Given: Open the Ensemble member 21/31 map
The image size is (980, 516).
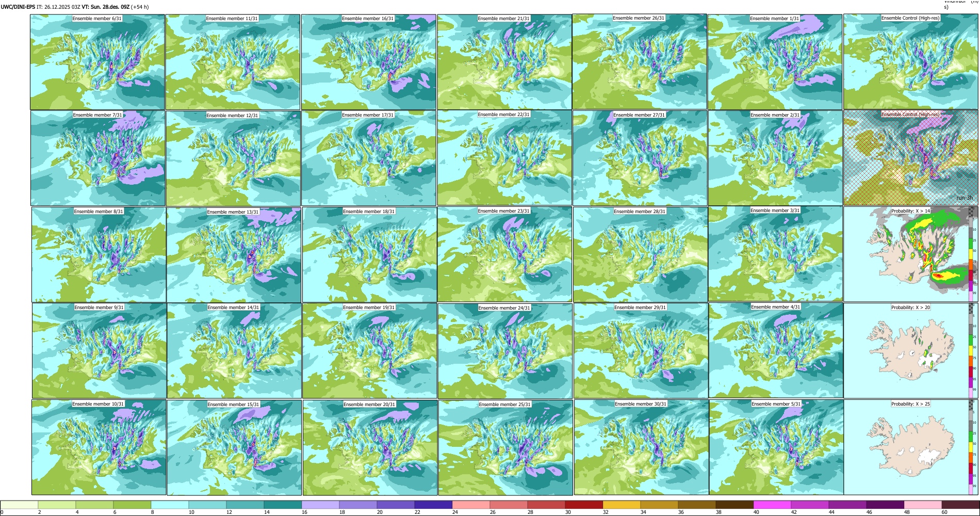Looking at the screenshot, I should (504, 62).
